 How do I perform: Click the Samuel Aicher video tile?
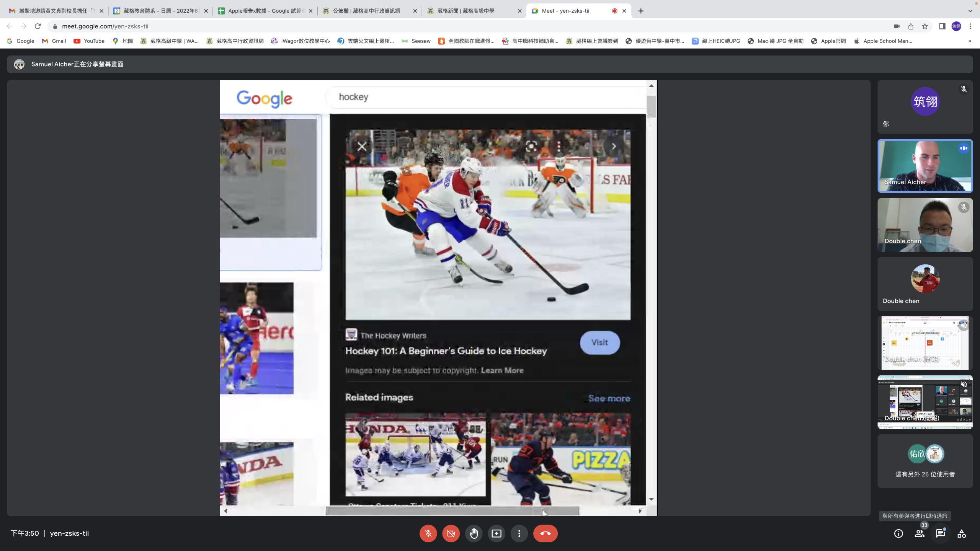tap(925, 166)
